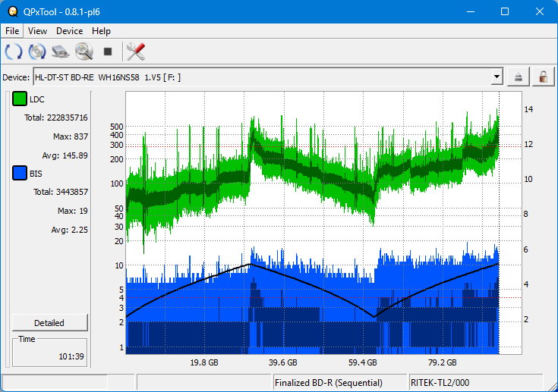The height and width of the screenshot is (392, 558).
Task: Click the LDC Max: 837 value
Action: click(71, 136)
